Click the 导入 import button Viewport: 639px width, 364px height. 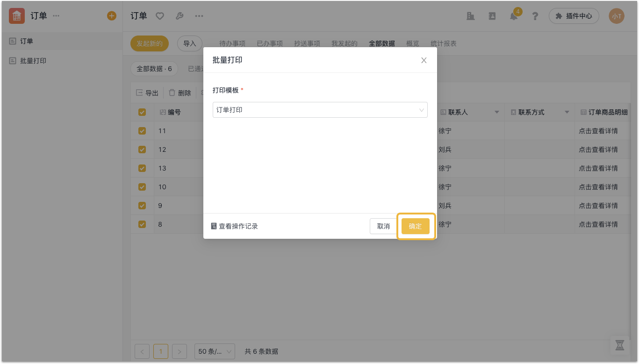190,43
